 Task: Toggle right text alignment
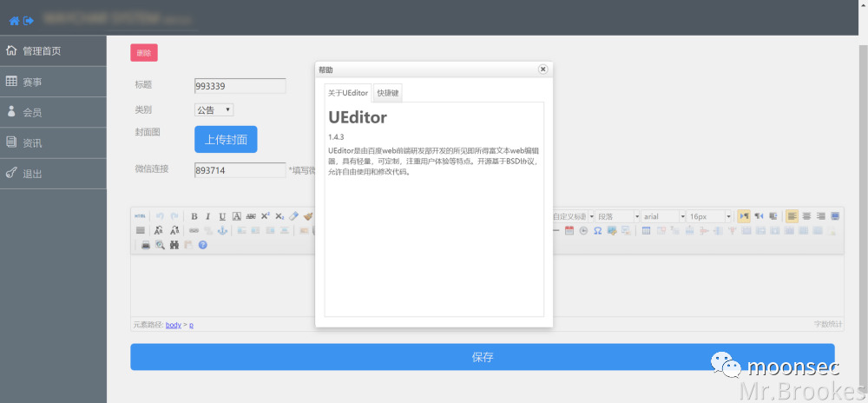[821, 216]
